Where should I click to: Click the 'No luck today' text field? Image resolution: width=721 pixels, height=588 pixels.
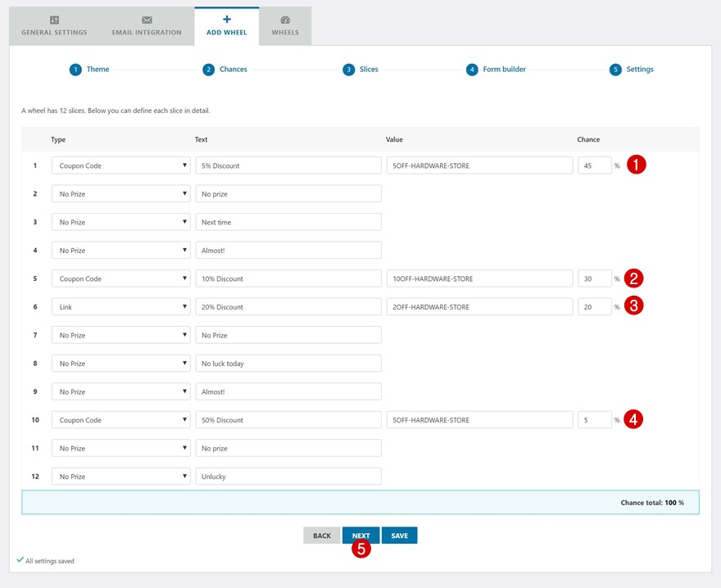point(288,364)
